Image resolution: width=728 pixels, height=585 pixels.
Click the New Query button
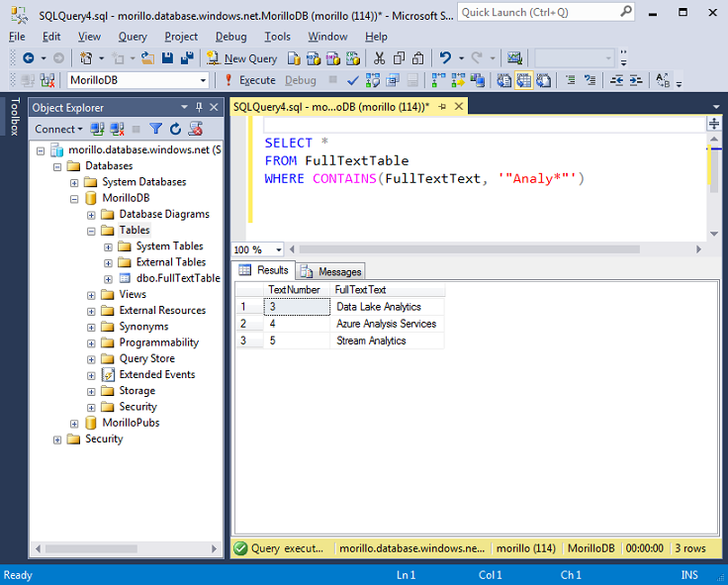coord(242,58)
